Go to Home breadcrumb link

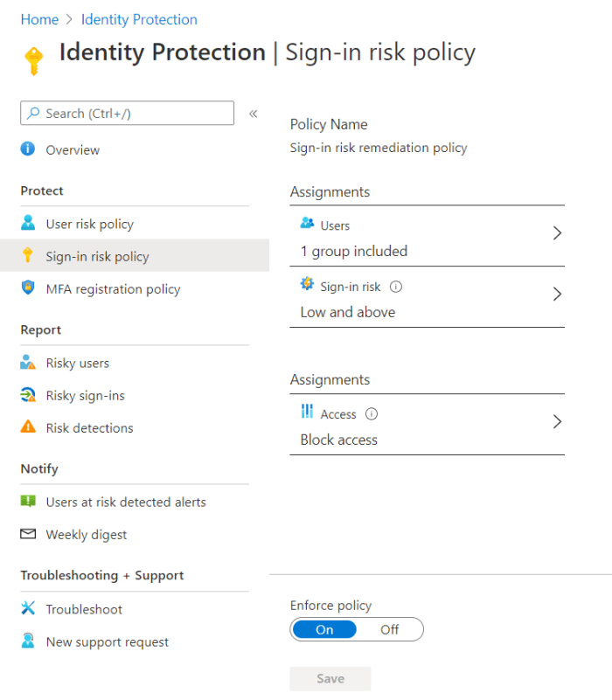(39, 19)
